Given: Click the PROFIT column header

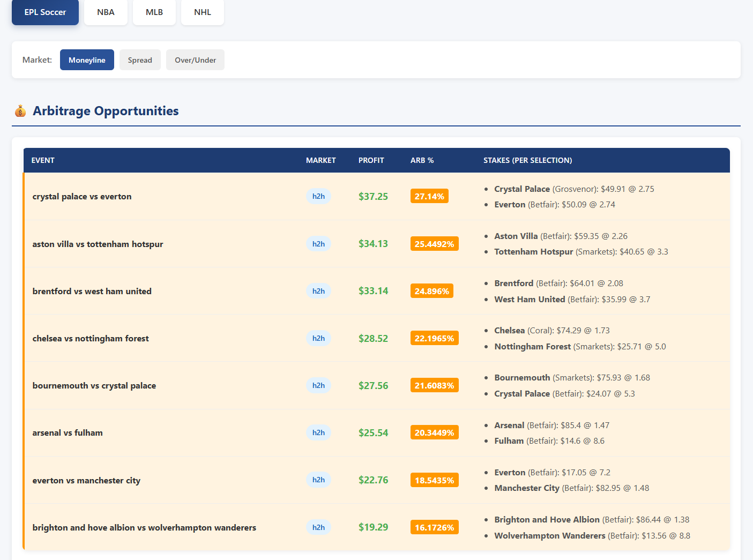Looking at the screenshot, I should pyautogui.click(x=371, y=160).
